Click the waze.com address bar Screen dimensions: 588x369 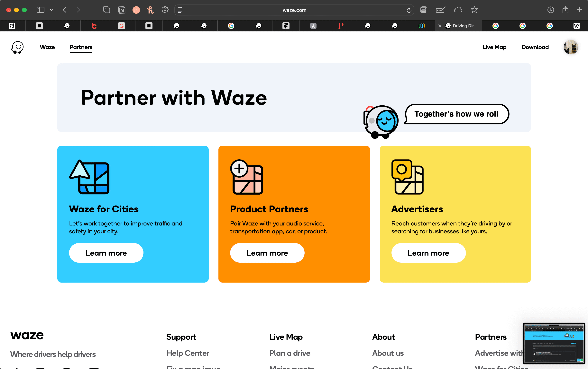294,10
